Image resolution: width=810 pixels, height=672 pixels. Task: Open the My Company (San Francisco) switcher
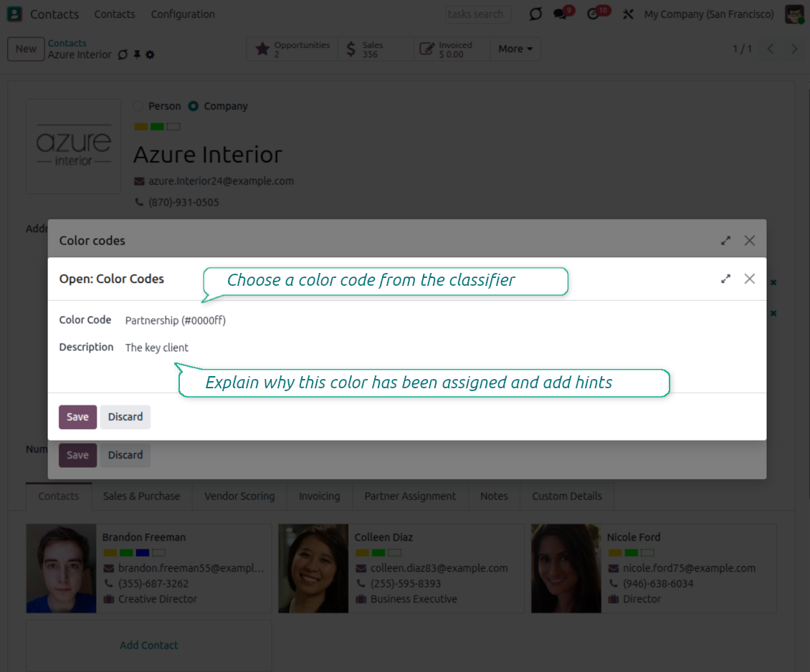coord(708,14)
